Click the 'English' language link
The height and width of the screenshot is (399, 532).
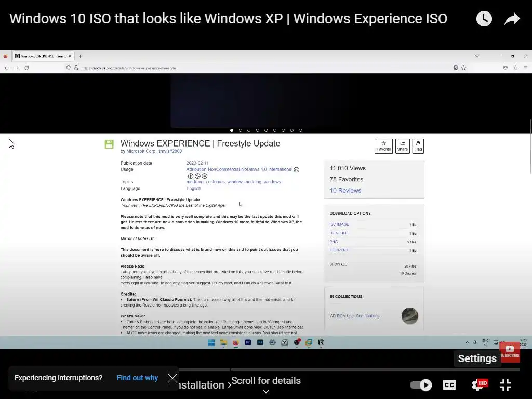tap(193, 188)
